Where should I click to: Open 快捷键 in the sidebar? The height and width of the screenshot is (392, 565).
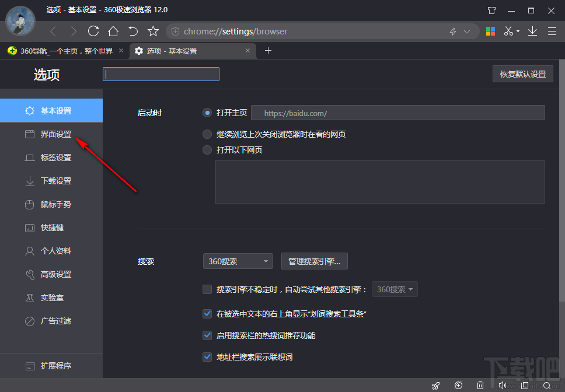(x=51, y=228)
